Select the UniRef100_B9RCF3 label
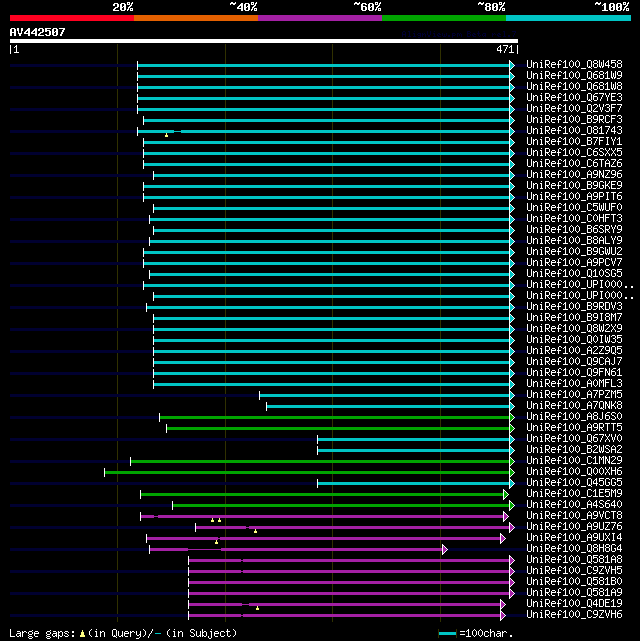 pos(574,120)
